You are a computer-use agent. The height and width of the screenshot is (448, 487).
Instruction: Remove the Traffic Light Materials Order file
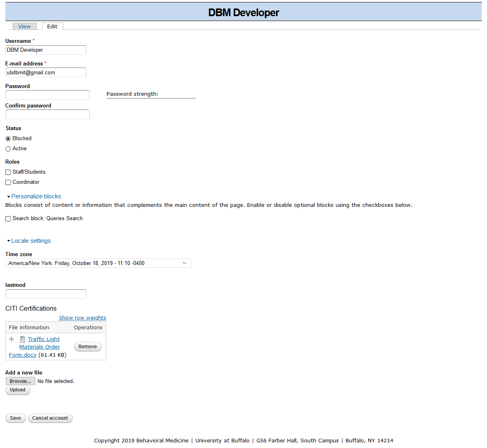(x=88, y=347)
